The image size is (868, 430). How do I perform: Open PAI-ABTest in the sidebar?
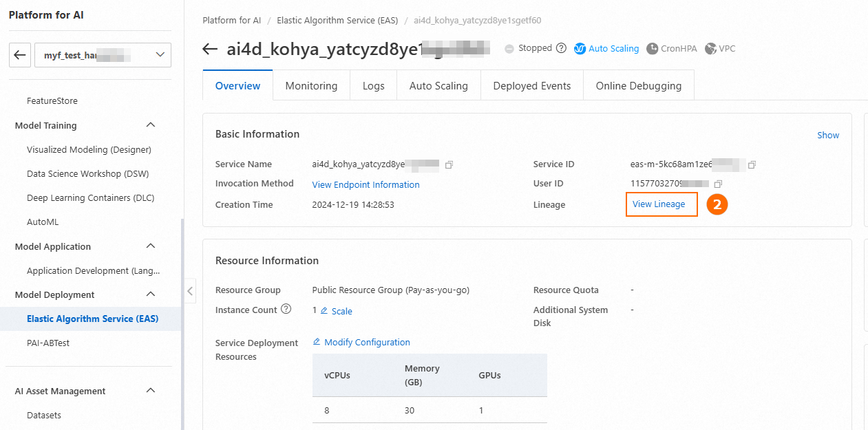[x=48, y=343]
